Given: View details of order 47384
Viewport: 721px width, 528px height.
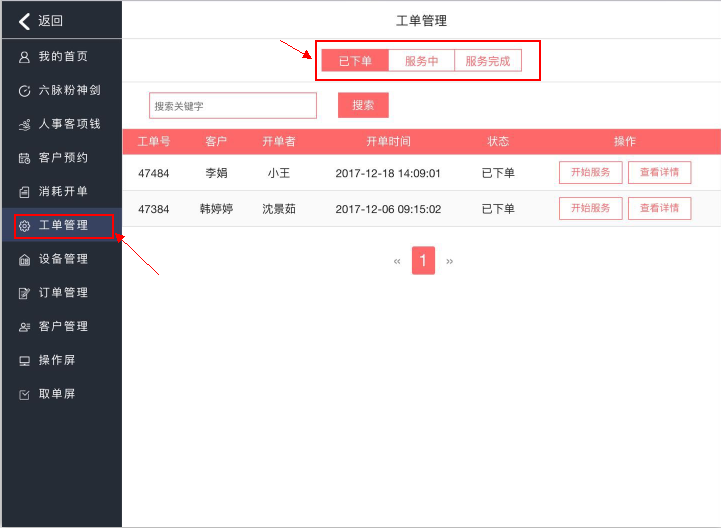Looking at the screenshot, I should [659, 208].
